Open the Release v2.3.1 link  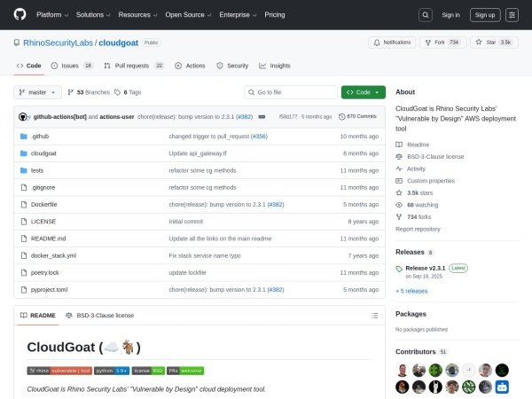(x=425, y=268)
